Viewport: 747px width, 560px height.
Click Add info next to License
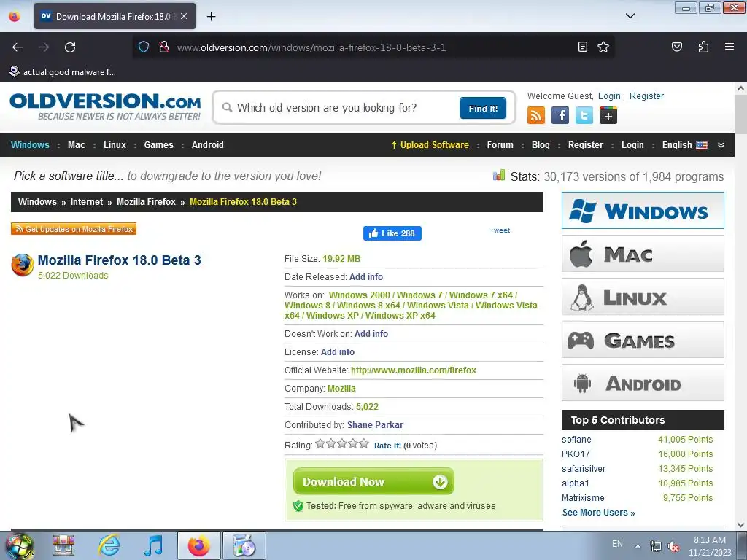337,352
